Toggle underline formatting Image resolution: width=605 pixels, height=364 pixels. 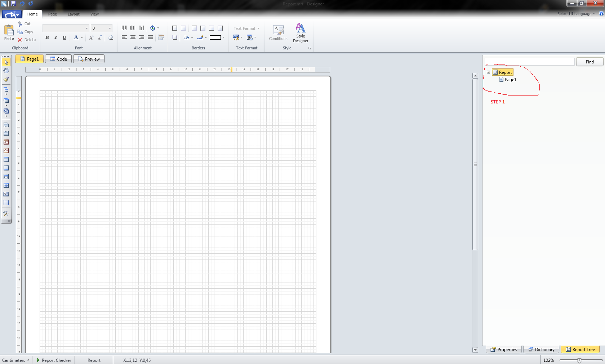tap(64, 37)
